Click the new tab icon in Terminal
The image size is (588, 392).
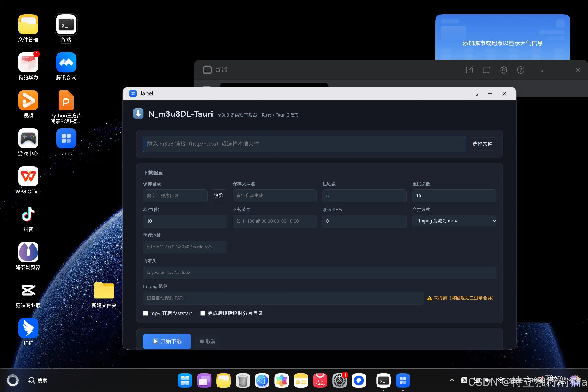click(469, 70)
